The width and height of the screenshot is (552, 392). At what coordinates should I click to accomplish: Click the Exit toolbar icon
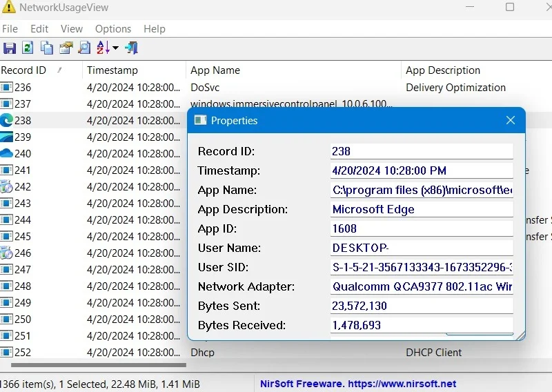tap(132, 48)
